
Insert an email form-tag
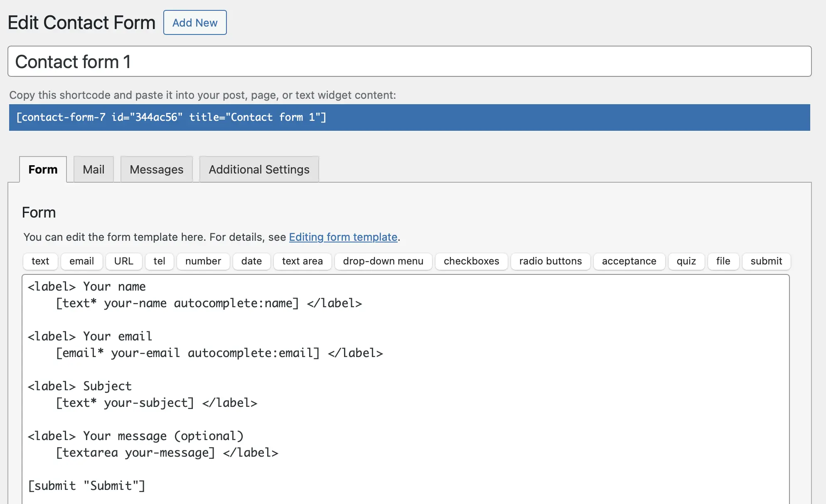81,261
